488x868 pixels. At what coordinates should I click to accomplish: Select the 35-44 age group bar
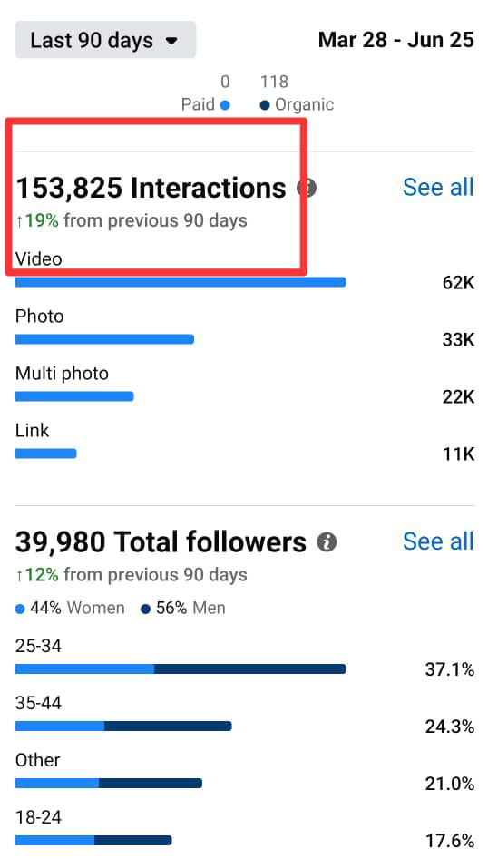coord(123,727)
